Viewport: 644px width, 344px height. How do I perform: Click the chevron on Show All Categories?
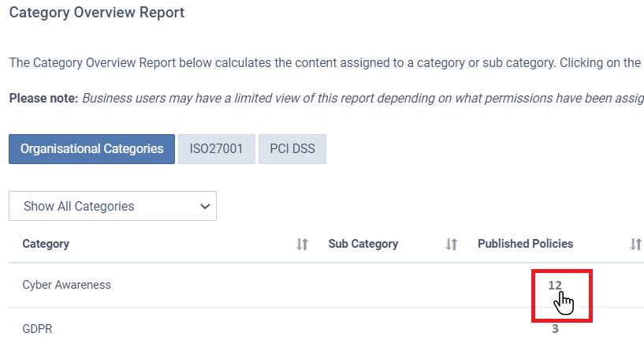(x=205, y=206)
